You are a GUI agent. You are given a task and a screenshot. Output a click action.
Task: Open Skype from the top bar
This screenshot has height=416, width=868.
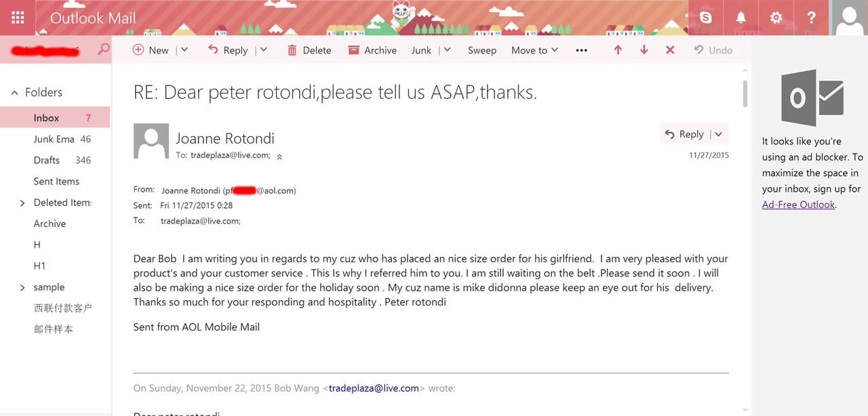tap(706, 18)
